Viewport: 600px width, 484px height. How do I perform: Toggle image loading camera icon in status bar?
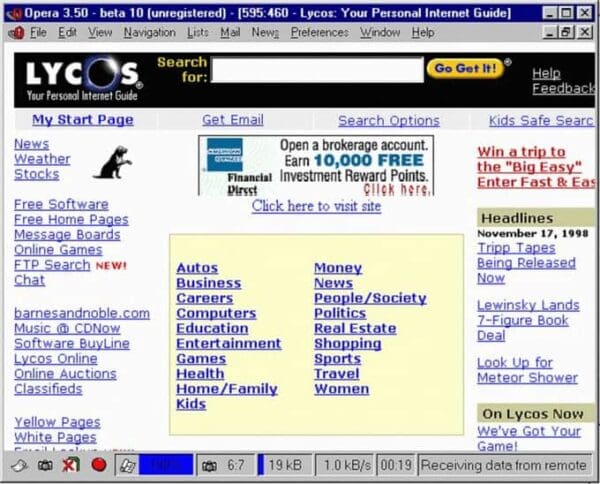click(46, 465)
